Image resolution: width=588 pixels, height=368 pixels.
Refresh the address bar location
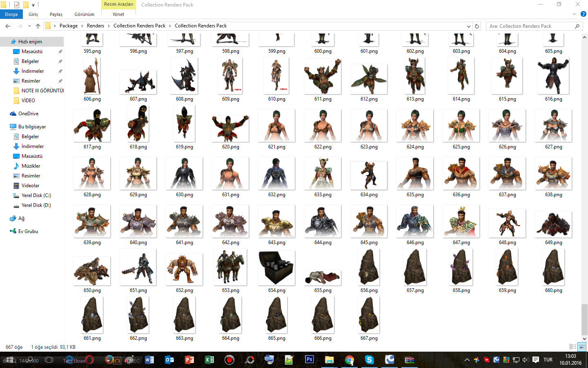pyautogui.click(x=477, y=26)
